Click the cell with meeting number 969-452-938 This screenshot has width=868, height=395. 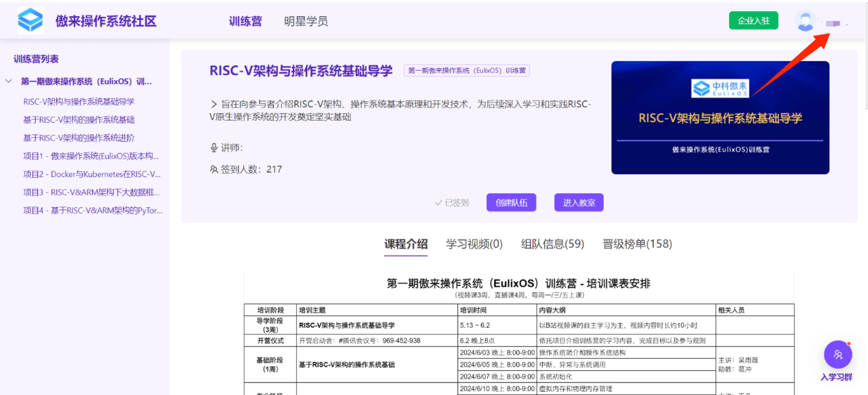pos(377,340)
